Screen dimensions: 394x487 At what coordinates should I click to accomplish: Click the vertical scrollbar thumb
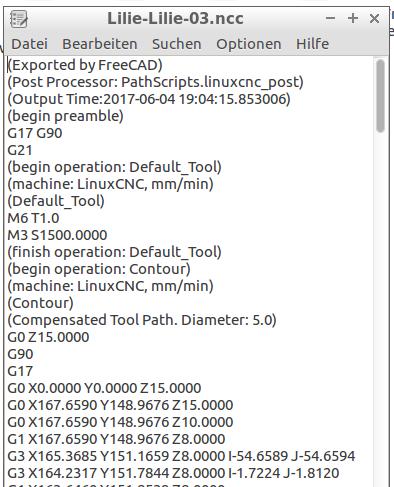380,96
